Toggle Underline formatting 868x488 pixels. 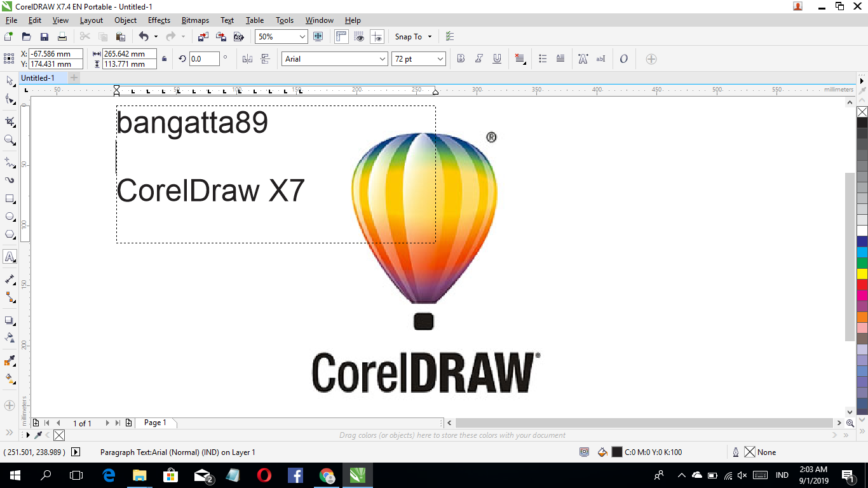click(497, 59)
